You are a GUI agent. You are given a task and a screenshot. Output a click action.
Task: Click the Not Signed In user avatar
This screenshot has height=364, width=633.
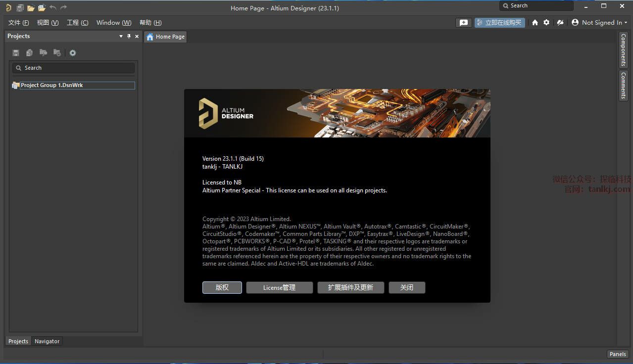(x=575, y=22)
